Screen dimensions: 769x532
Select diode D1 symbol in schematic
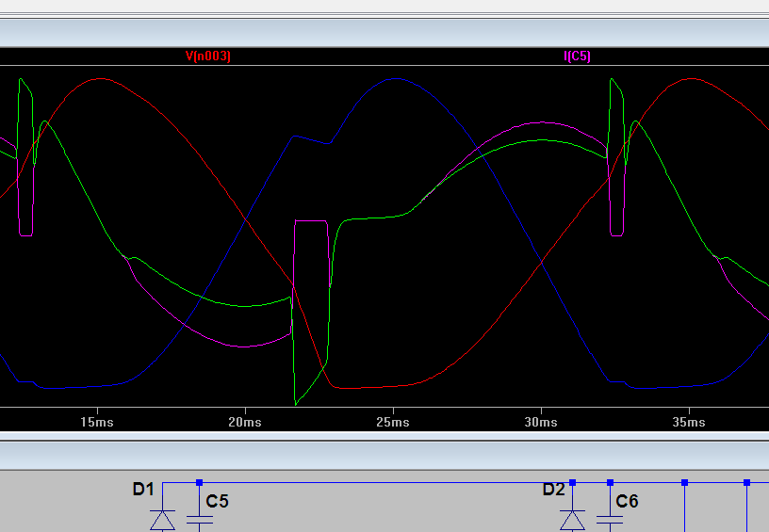pos(162,521)
